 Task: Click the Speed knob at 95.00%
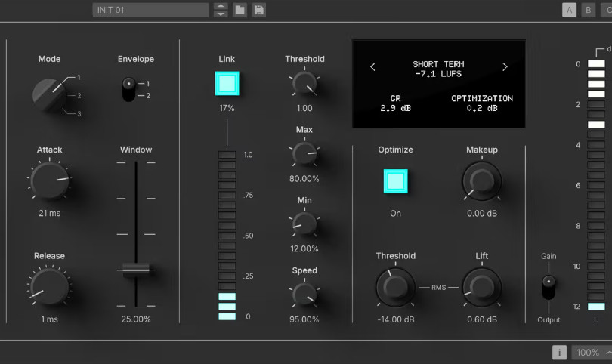[x=304, y=295]
